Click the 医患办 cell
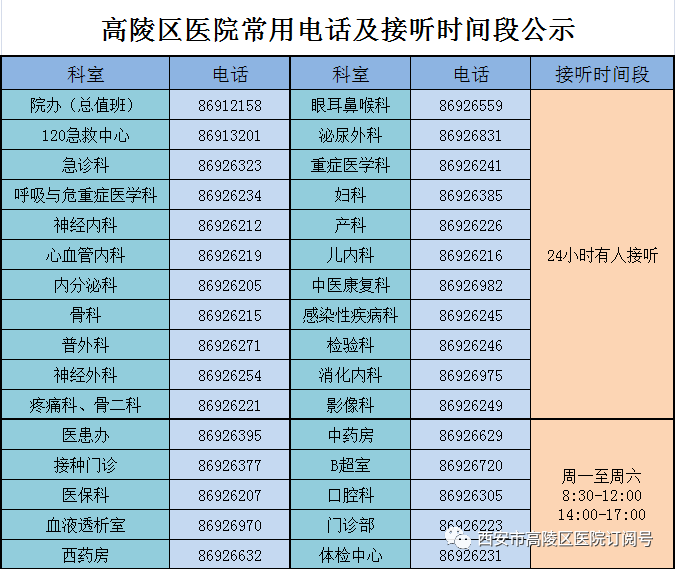Image resolution: width=675 pixels, height=569 pixels. [x=85, y=435]
